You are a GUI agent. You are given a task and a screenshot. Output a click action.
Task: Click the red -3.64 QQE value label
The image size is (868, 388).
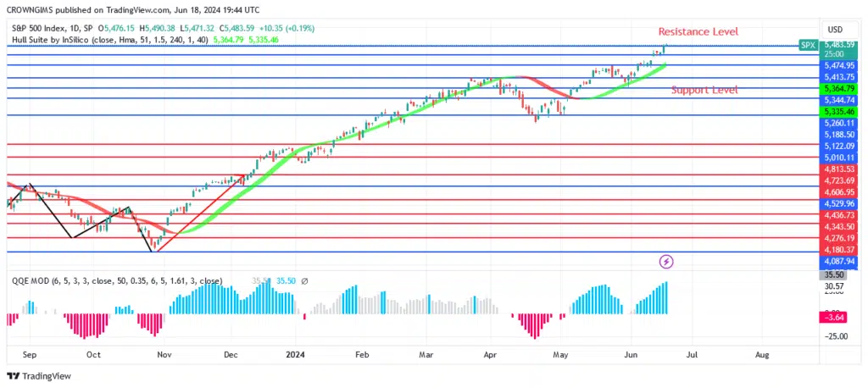click(x=835, y=317)
